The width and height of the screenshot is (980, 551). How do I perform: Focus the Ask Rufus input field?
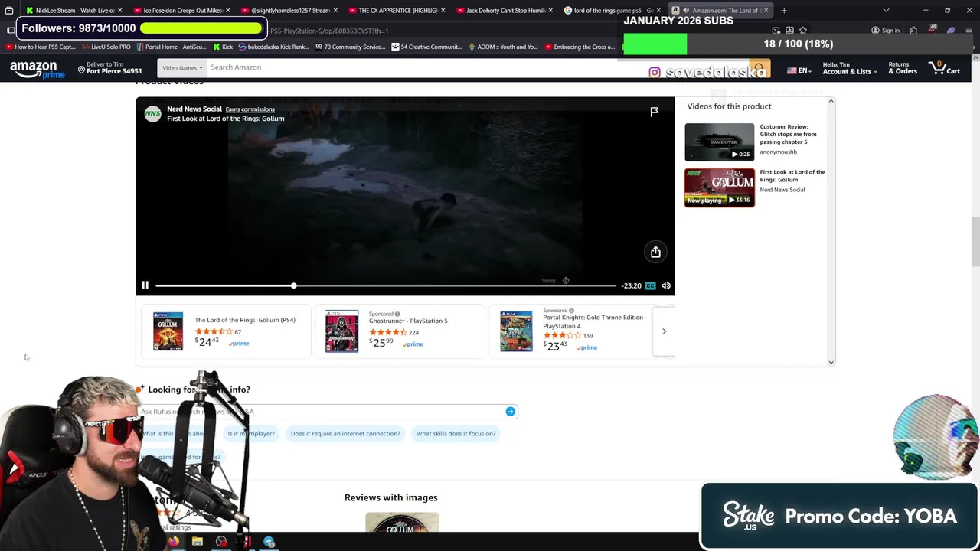pyautogui.click(x=329, y=412)
